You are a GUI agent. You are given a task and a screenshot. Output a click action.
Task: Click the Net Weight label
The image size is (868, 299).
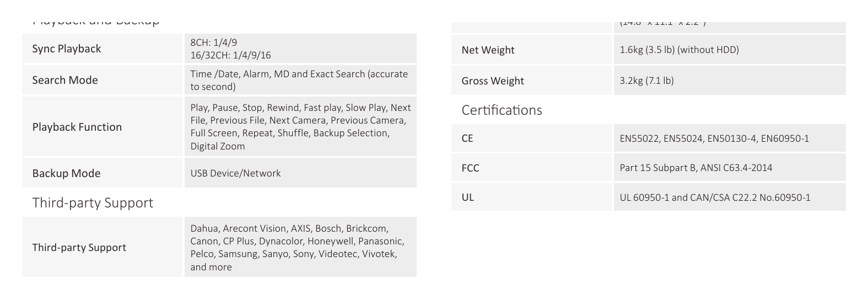488,50
